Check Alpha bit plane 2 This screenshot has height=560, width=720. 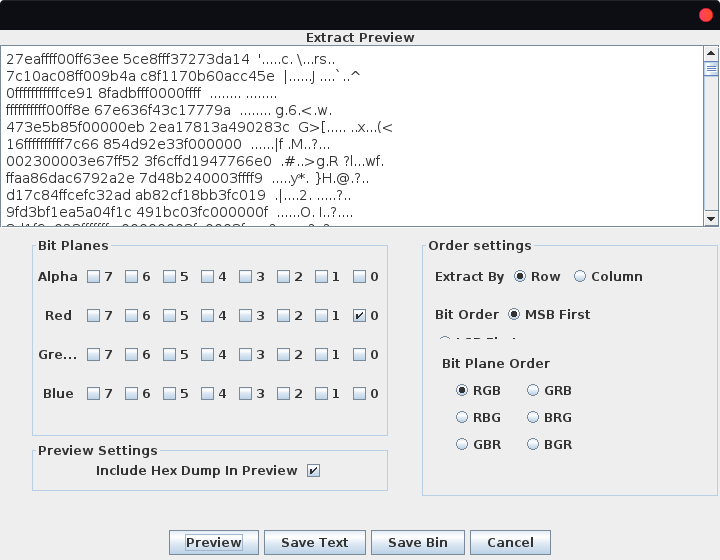(x=284, y=276)
